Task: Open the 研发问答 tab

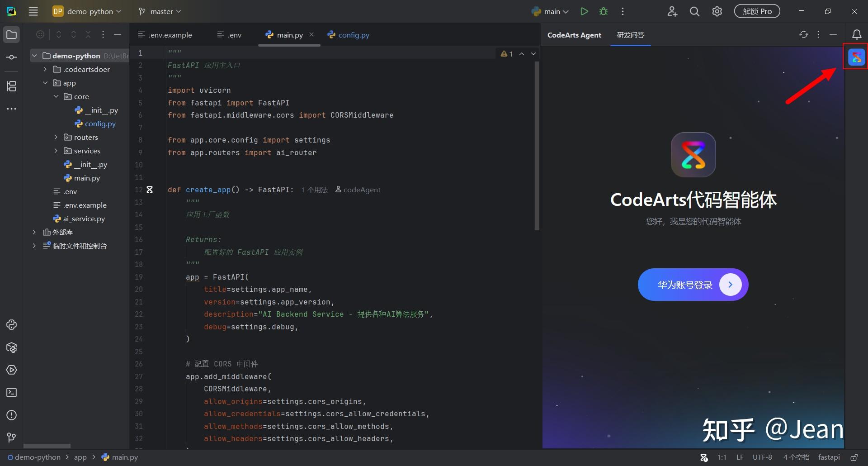Action: (x=631, y=35)
